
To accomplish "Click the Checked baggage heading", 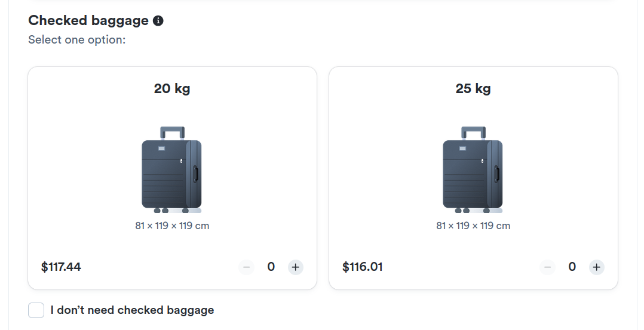I will pyautogui.click(x=88, y=20).
